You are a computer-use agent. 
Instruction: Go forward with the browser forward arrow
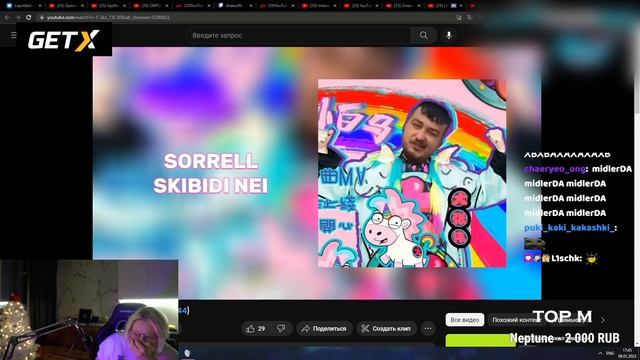pos(18,18)
